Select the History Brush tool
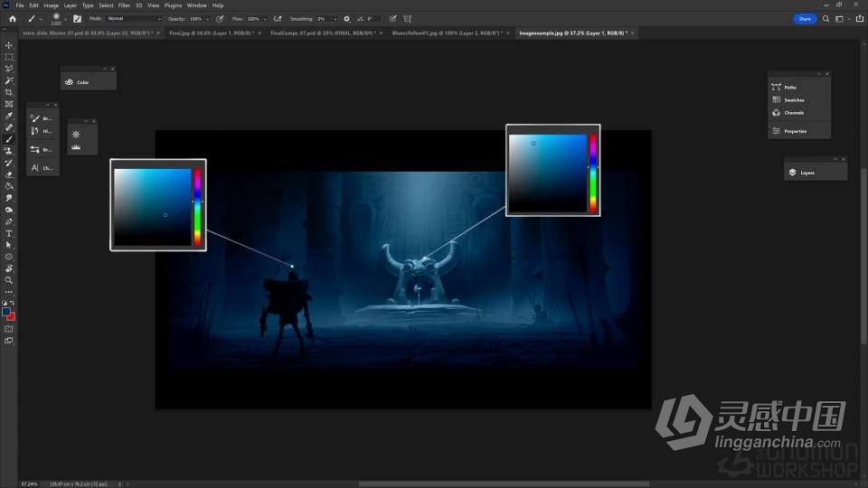The height and width of the screenshot is (488, 868). pyautogui.click(x=9, y=163)
